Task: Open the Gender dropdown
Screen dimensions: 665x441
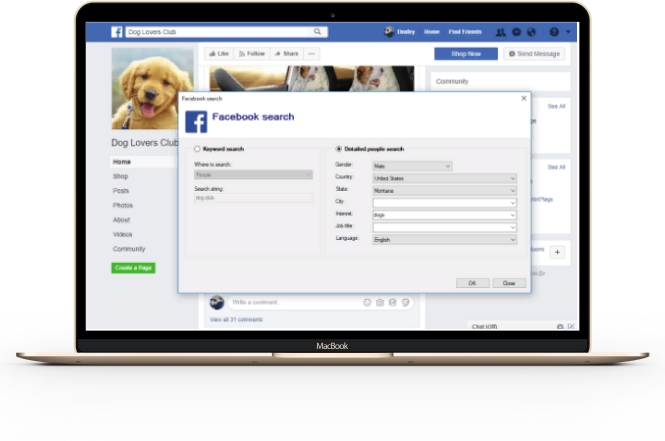Action: 412,166
